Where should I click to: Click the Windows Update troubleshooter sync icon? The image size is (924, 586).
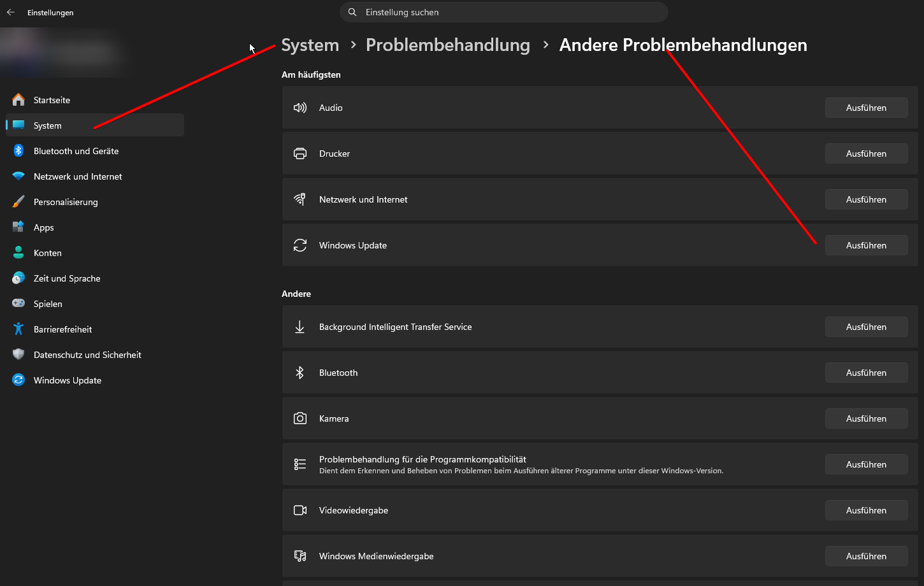click(x=300, y=245)
